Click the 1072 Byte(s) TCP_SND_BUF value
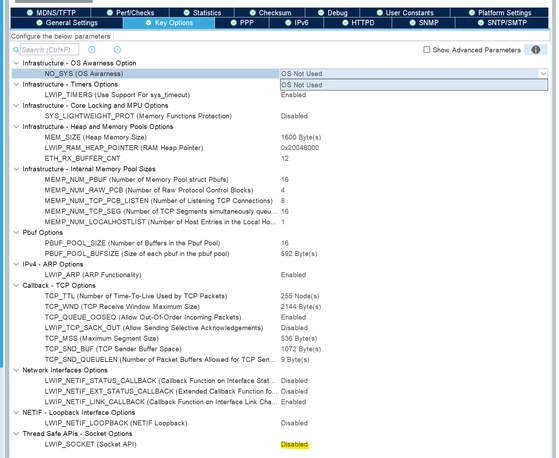 301,349
